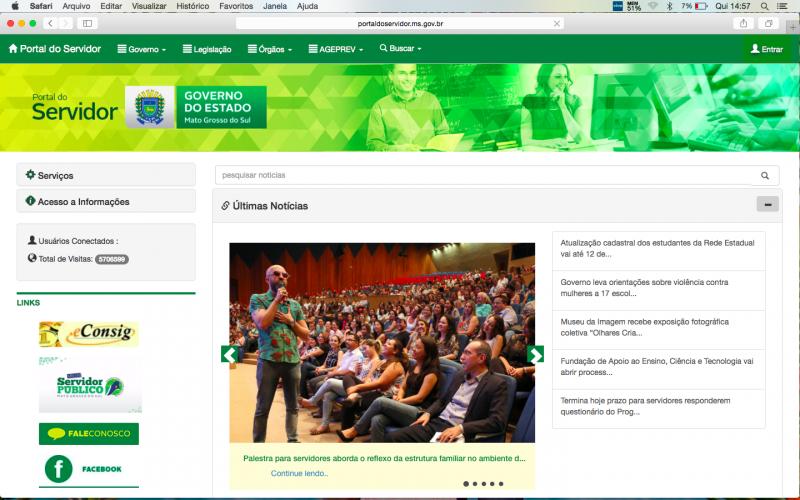Click the pesquisar notícias search field
Screen dimensions: 800x500
point(483,175)
